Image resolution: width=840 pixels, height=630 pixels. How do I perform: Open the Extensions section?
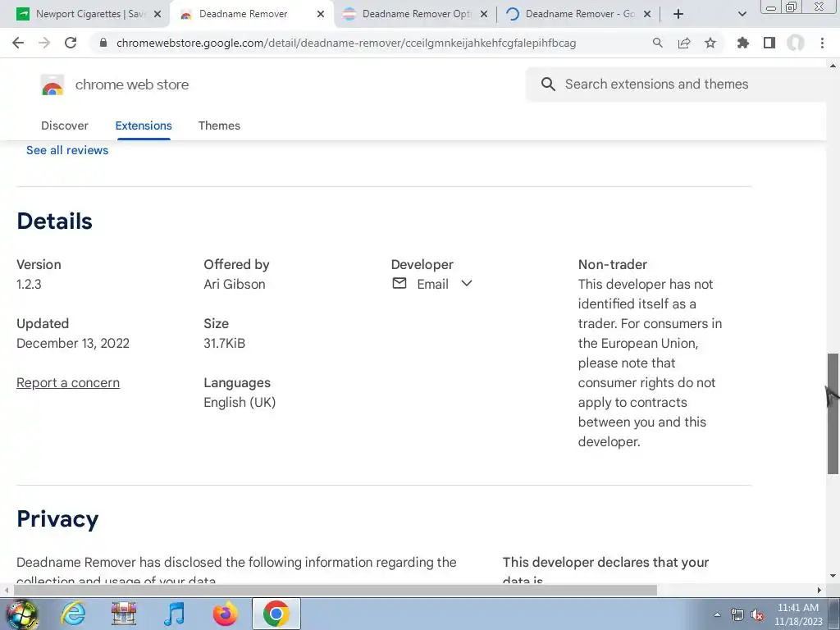coord(144,126)
